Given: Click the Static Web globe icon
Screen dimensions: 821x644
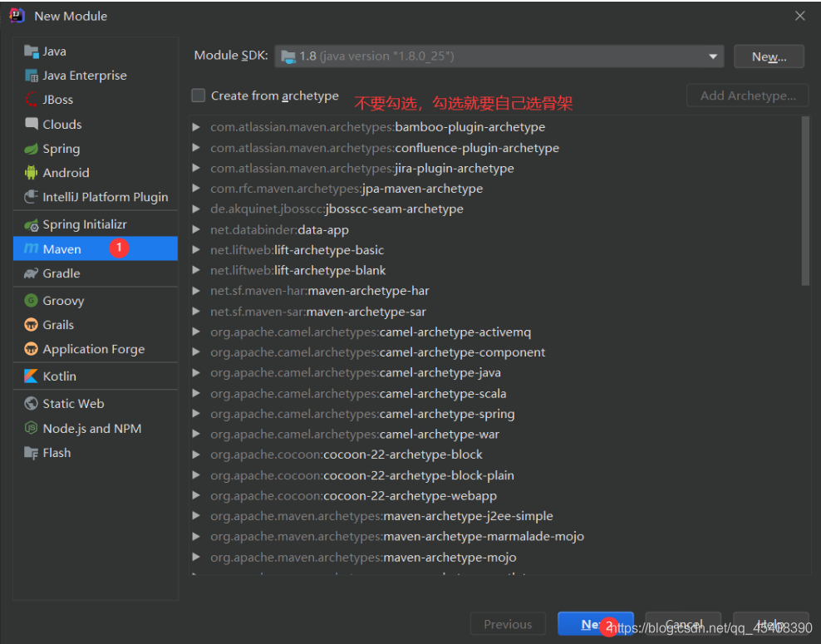Looking at the screenshot, I should coord(32,404).
